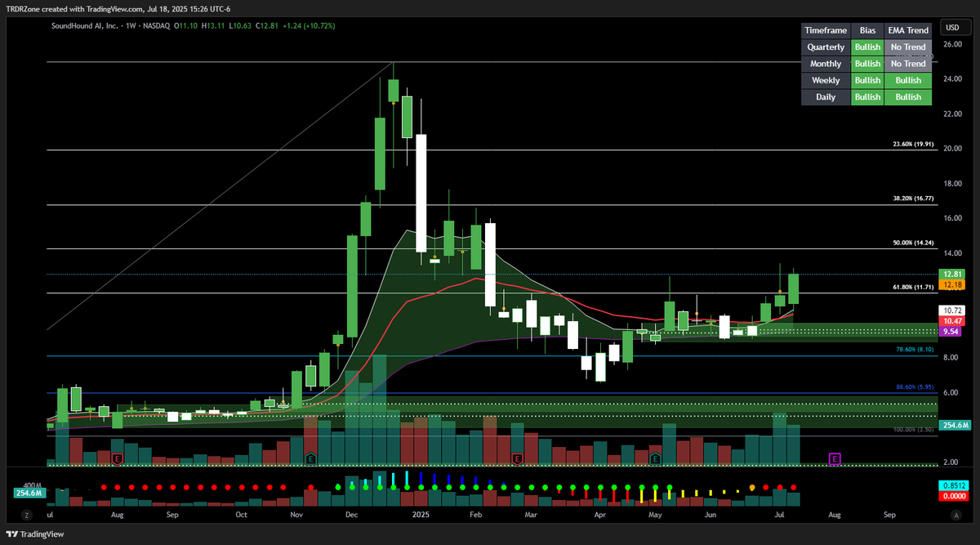Image resolution: width=980 pixels, height=545 pixels.
Task: Select the 88.60% (5.95) Fibonacci label
Action: point(914,387)
